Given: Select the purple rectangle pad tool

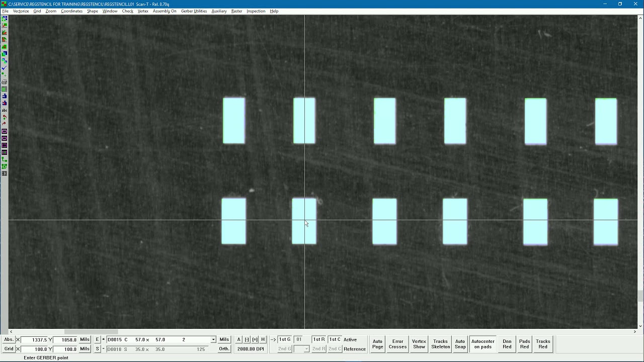Looking at the screenshot, I should click(x=5, y=131).
